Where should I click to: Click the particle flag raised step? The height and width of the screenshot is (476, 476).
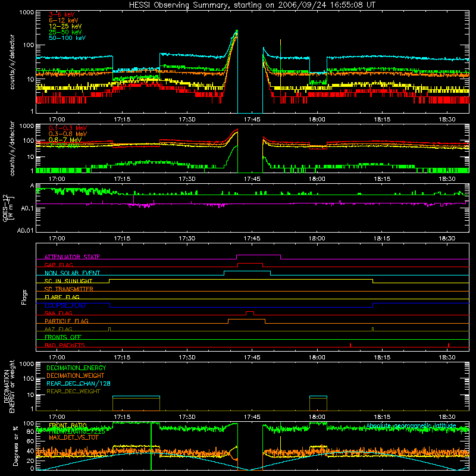[x=246, y=321]
